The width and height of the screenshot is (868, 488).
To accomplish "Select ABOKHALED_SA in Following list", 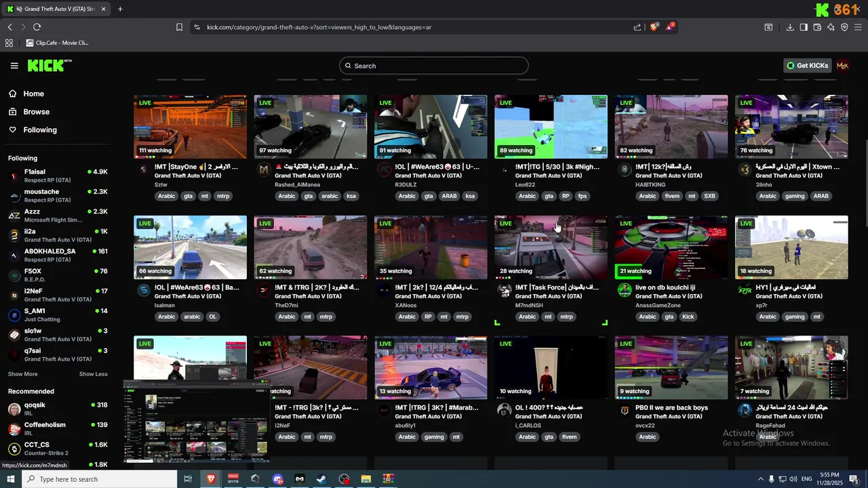I will [58, 256].
